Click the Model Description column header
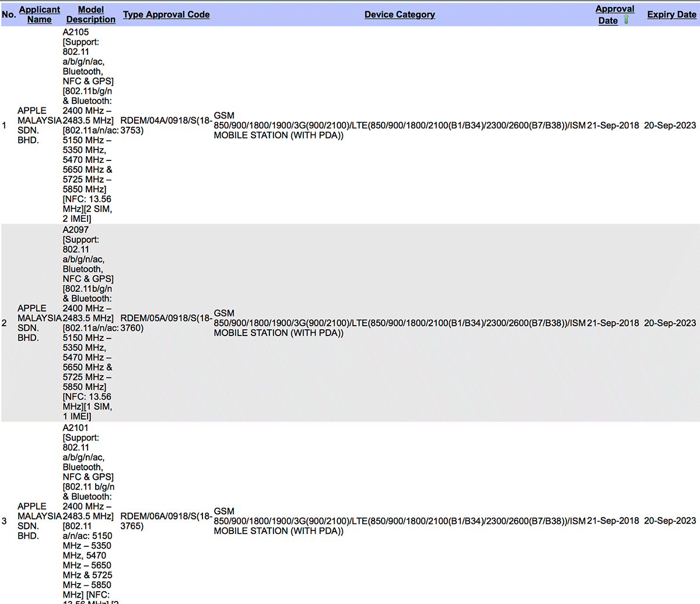The image size is (700, 604). [90, 15]
